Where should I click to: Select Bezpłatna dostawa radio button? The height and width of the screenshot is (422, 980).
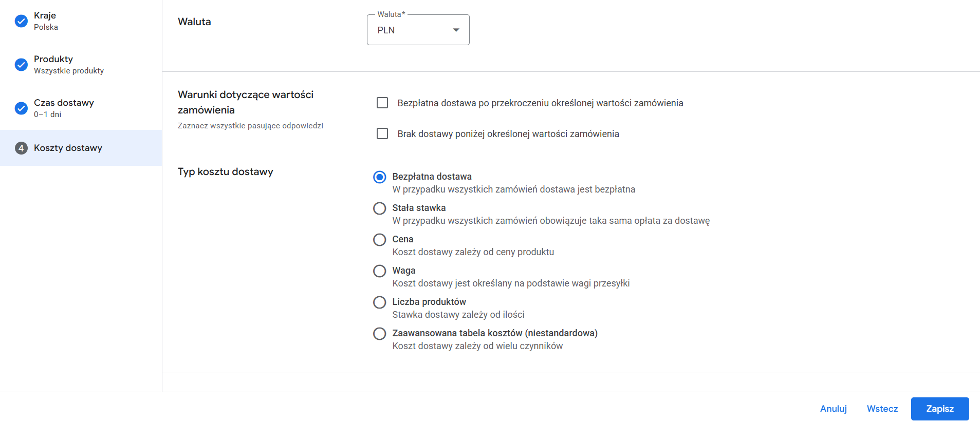click(380, 177)
